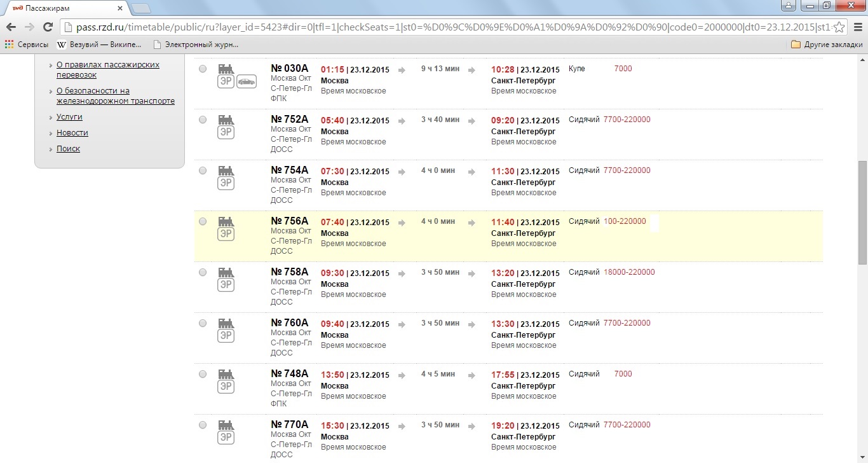The image size is (868, 463).
Task: Select the radio button for train 756A
Action: [x=203, y=221]
